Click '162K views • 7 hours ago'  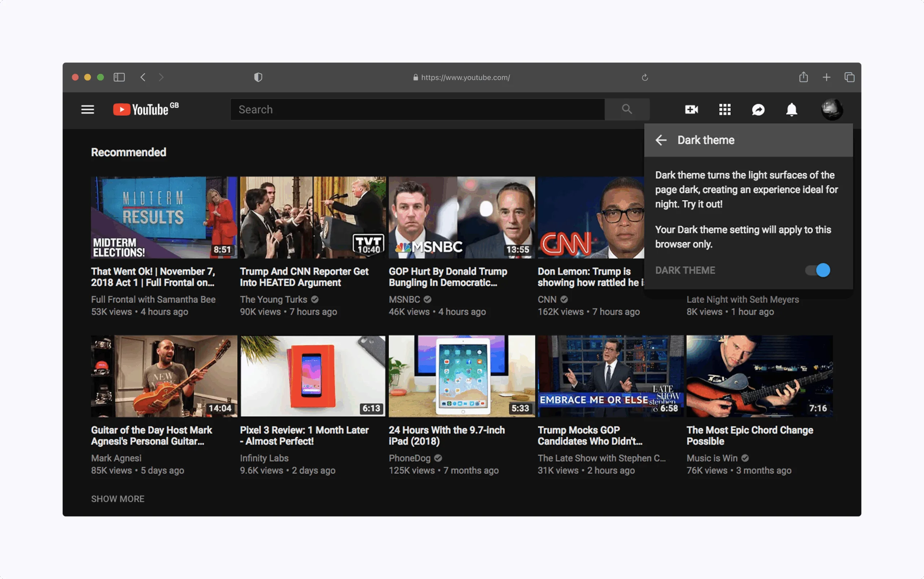pyautogui.click(x=589, y=312)
